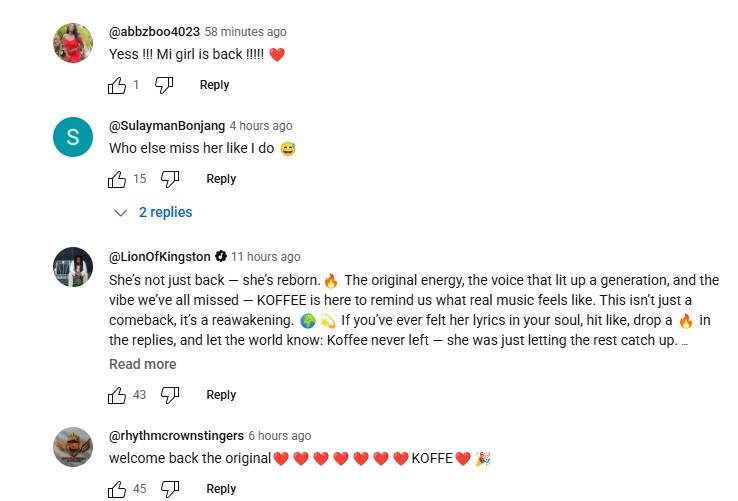Open the rhythmcrownstingers profile avatar

73,447
